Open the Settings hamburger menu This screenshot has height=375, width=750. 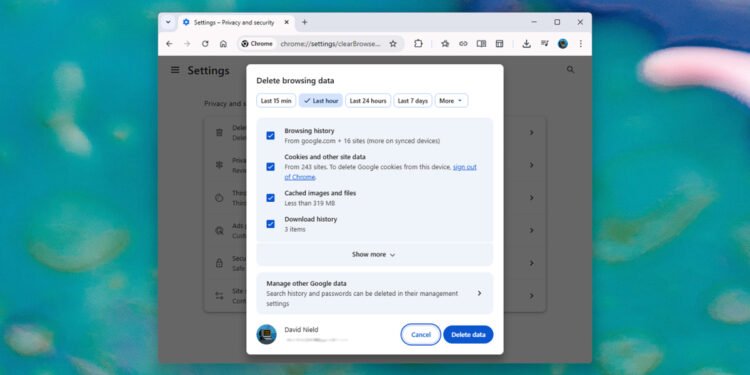[175, 70]
